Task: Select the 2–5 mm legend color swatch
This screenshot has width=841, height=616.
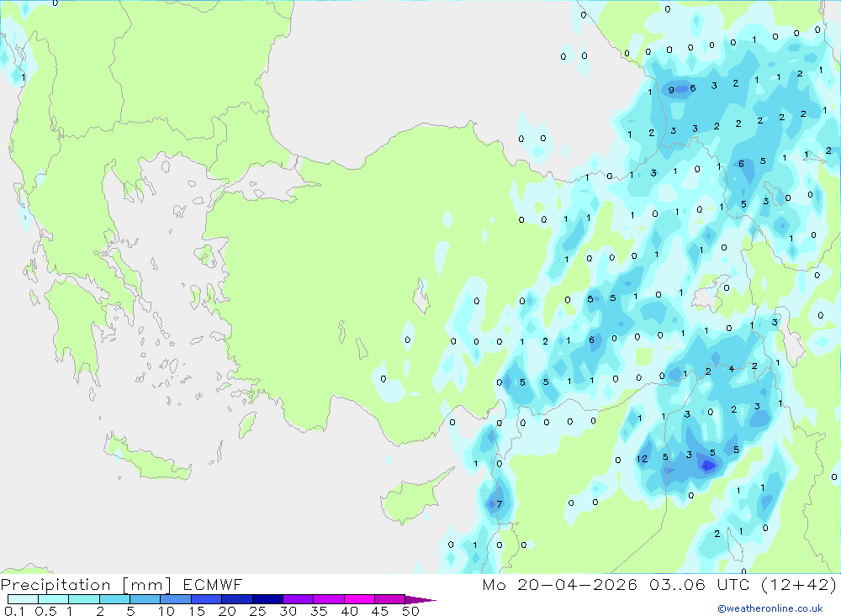Action: click(114, 599)
